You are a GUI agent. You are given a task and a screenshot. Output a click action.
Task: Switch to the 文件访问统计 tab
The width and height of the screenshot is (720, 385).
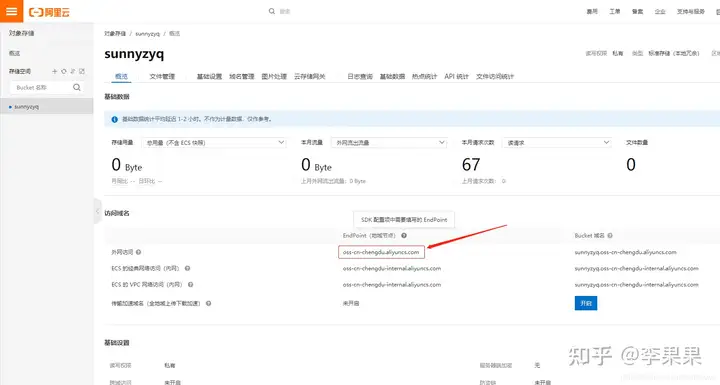pos(495,76)
